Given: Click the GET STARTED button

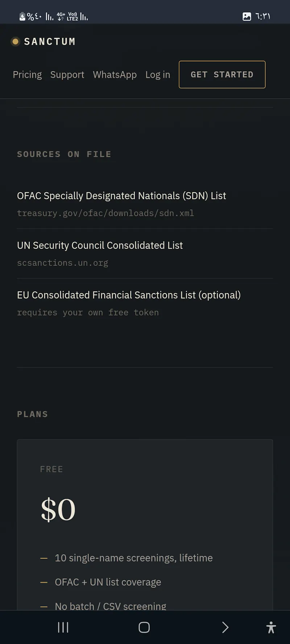Looking at the screenshot, I should point(222,75).
